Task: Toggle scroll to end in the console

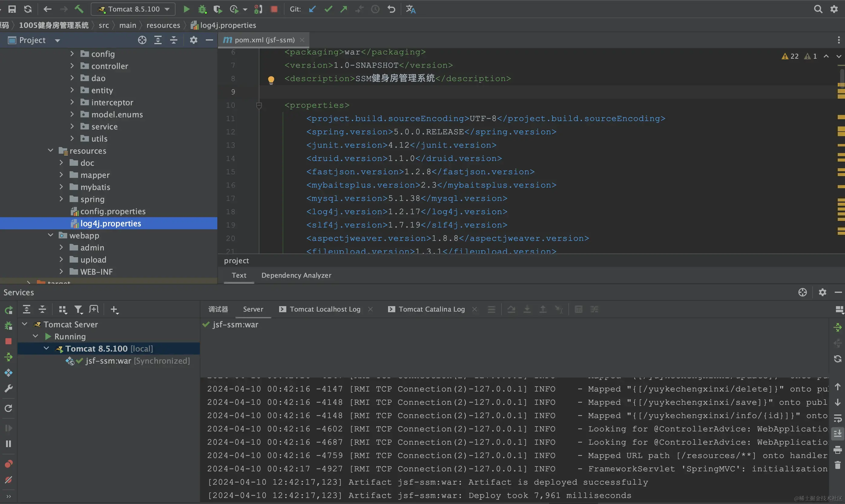Action: 837,434
